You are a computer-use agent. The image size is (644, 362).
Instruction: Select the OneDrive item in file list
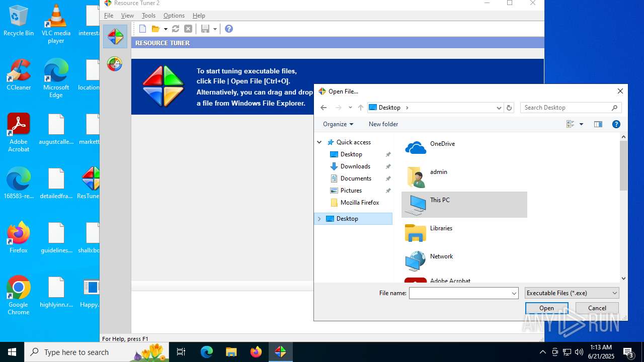point(464,148)
